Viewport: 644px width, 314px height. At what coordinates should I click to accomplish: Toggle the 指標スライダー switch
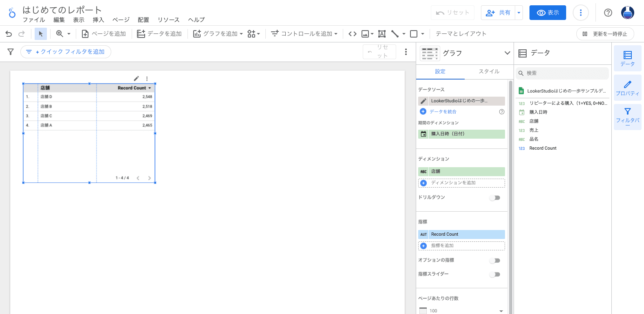coord(495,274)
